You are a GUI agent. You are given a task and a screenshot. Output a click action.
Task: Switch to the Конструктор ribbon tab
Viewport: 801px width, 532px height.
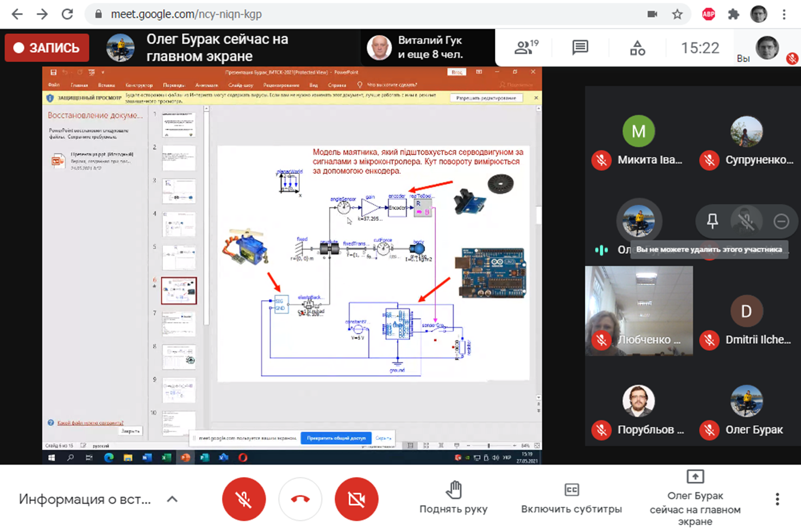point(139,85)
